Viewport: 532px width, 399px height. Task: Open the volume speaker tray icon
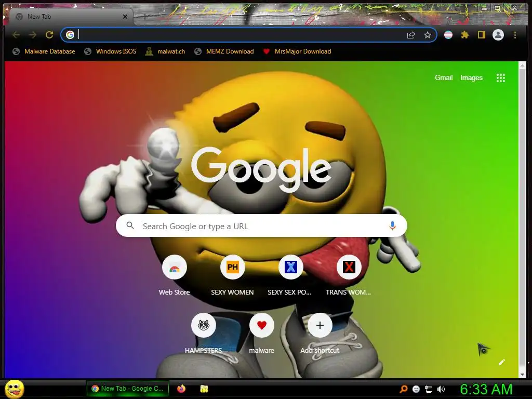pos(441,389)
